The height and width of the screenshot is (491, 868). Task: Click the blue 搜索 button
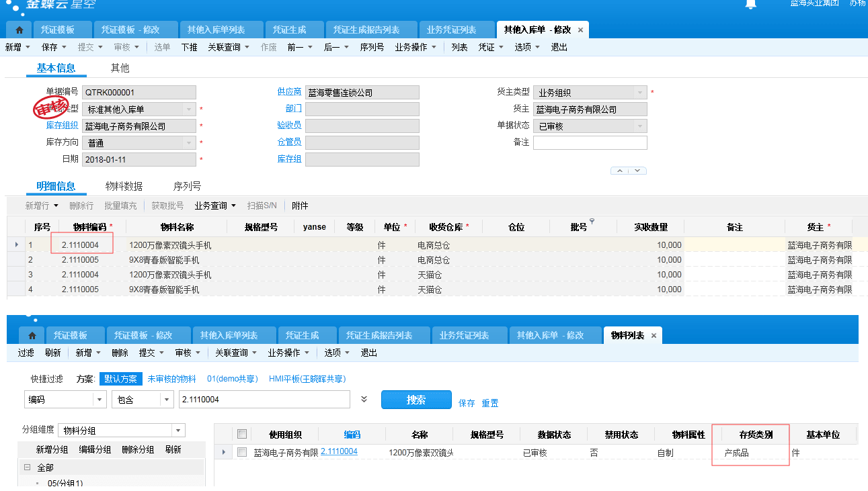coord(416,400)
